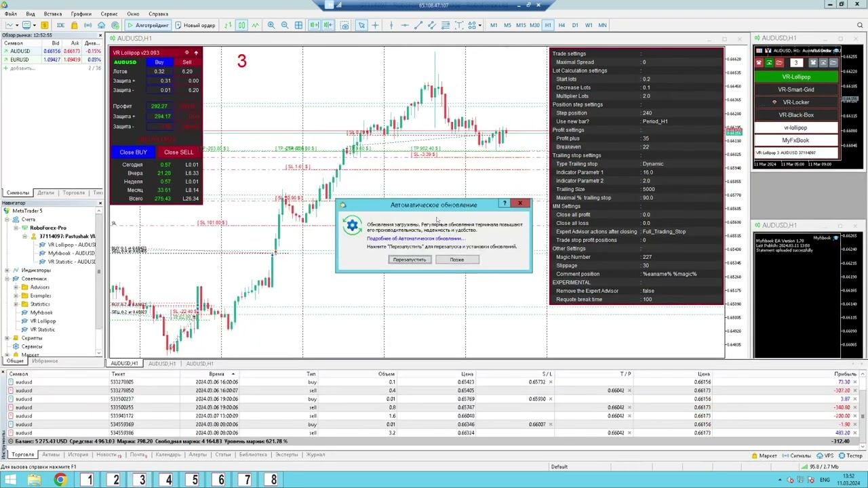Open the Файл menu
Screen dimensions: 868x488
coord(10,14)
